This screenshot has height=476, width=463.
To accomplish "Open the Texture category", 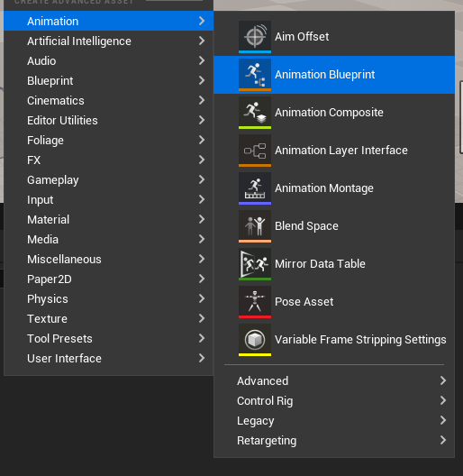I will click(x=109, y=319).
